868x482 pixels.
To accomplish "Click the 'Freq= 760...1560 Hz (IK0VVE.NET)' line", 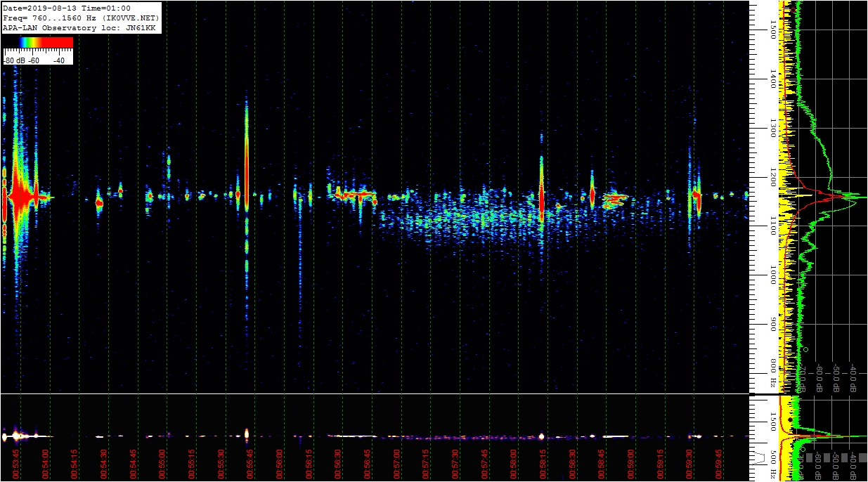I will [x=82, y=18].
